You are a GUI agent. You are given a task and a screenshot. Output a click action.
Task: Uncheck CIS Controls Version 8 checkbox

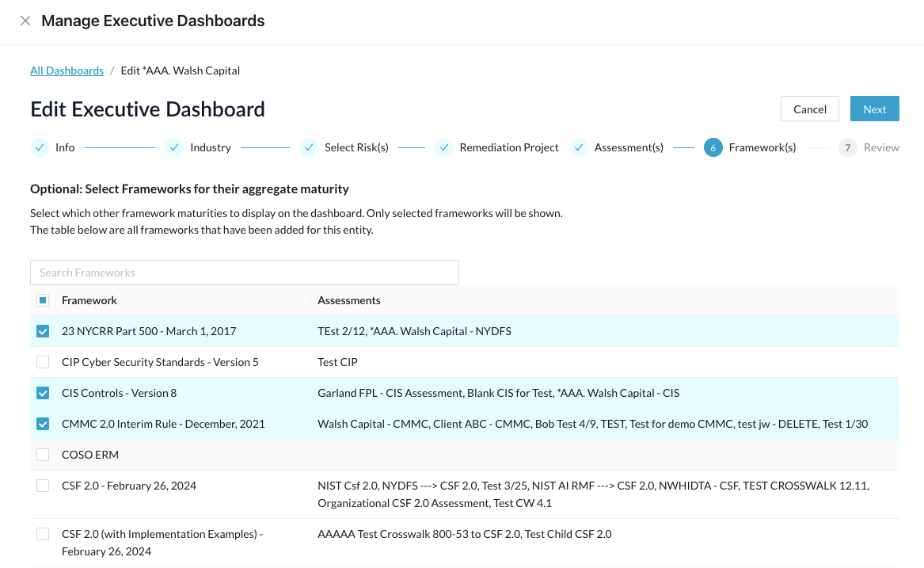click(43, 393)
